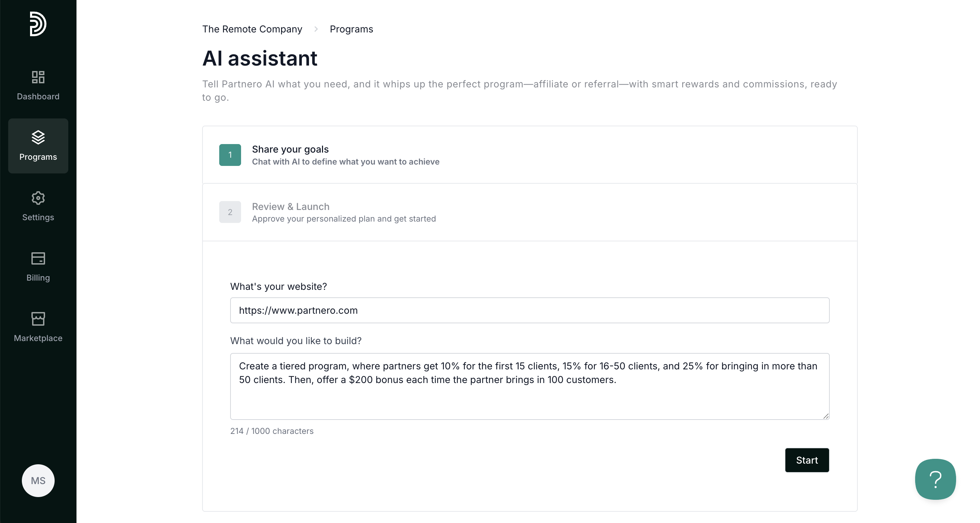Click into the program description textarea
The height and width of the screenshot is (523, 980).
click(x=530, y=386)
